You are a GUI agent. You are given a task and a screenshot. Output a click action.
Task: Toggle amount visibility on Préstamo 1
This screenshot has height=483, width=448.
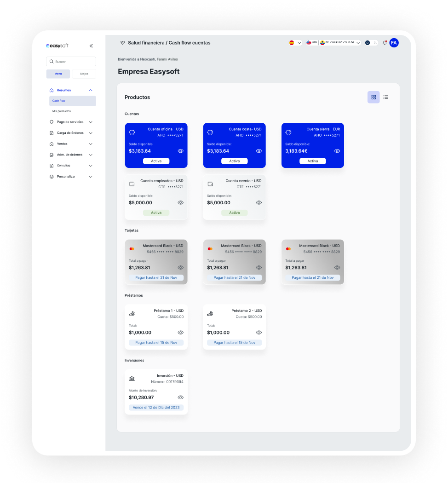181,333
